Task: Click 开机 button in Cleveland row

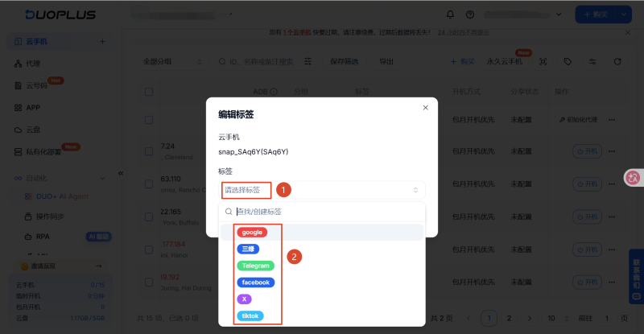Action: coord(588,151)
